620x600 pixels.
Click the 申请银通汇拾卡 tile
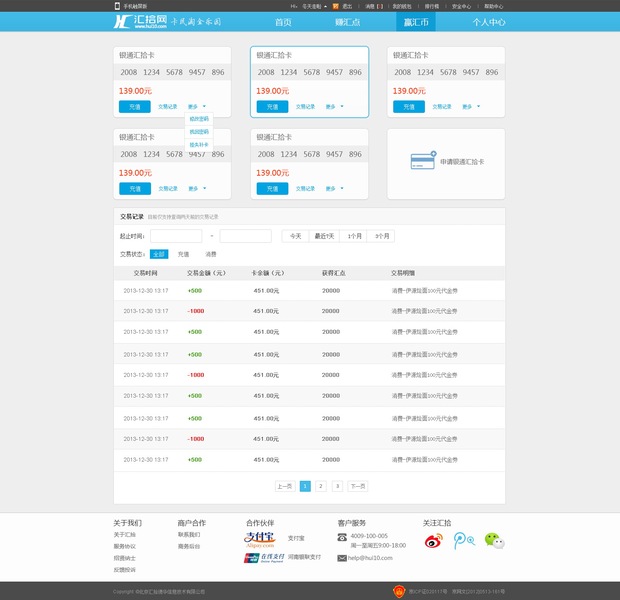coord(446,164)
